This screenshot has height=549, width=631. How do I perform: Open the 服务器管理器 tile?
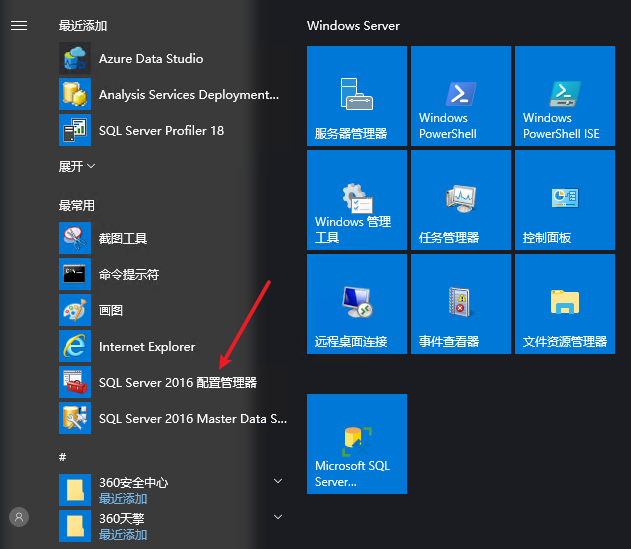357,96
